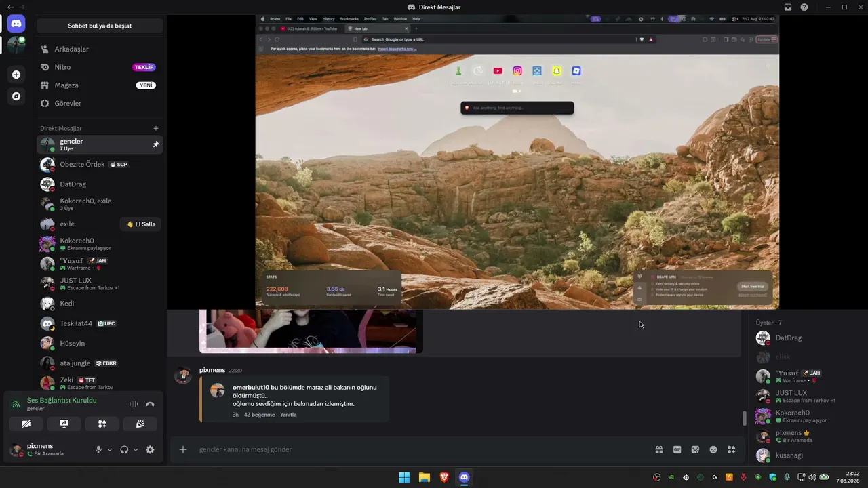
Task: Open File Explorer from the taskbar
Action: point(425,477)
